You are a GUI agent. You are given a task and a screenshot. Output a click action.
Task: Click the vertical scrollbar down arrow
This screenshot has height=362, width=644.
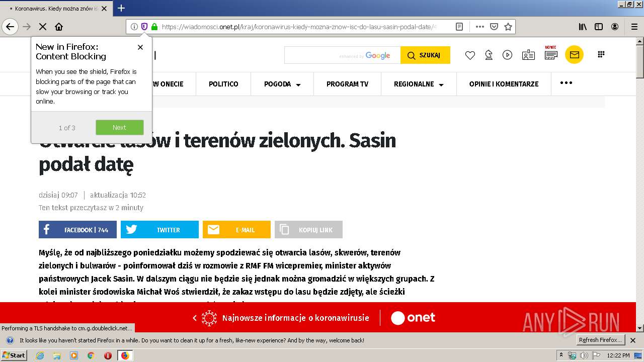click(x=640, y=328)
